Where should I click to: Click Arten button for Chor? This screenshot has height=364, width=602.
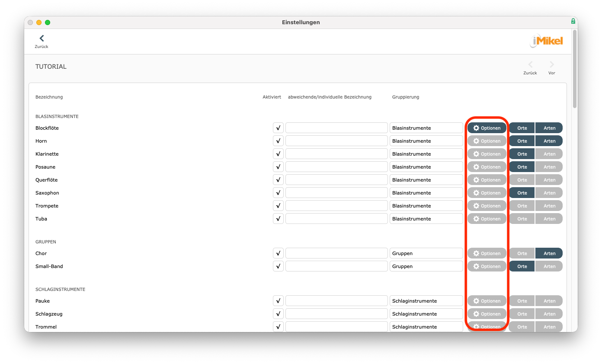(549, 253)
